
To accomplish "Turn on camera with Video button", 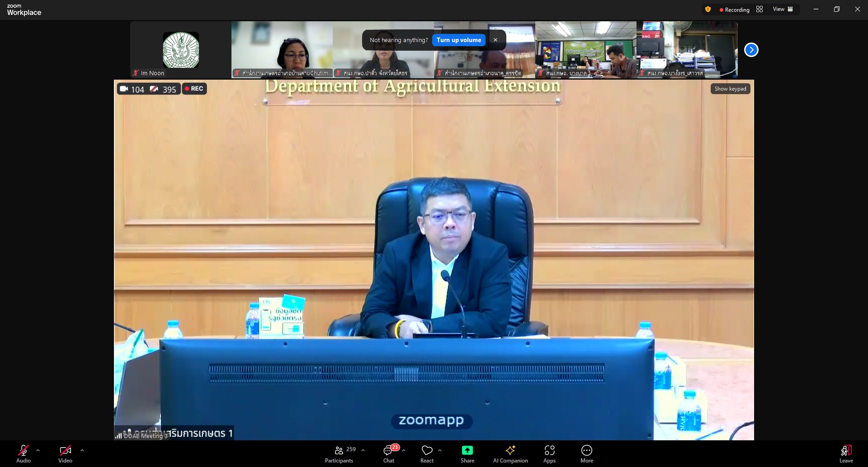I will tap(65, 454).
